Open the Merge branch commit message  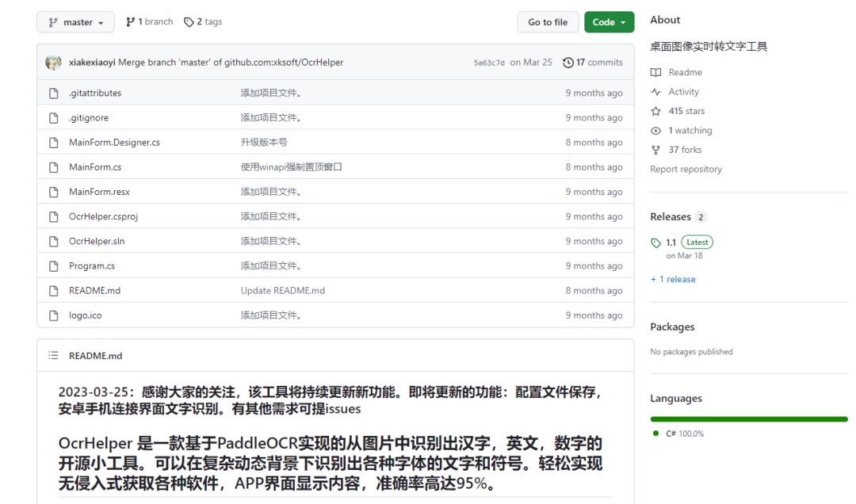click(x=231, y=63)
